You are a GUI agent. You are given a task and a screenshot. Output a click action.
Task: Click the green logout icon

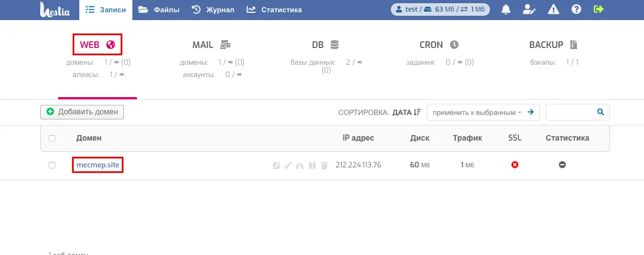tap(599, 9)
